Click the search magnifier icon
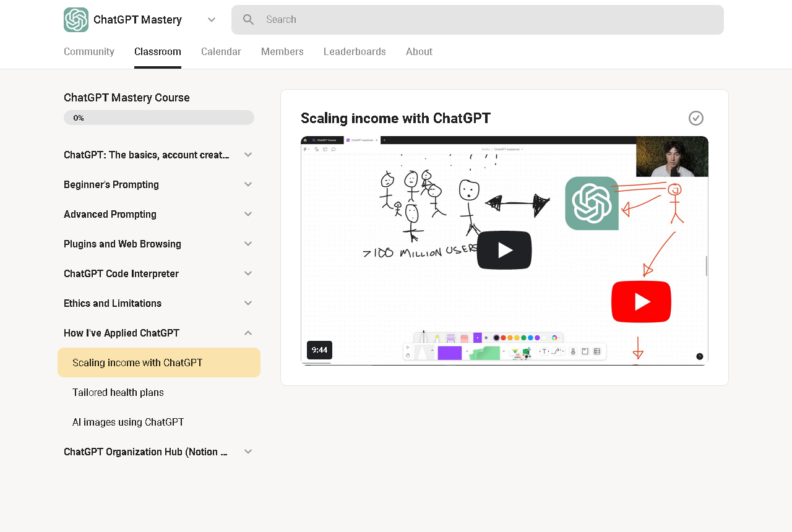Image resolution: width=792 pixels, height=532 pixels. point(249,20)
